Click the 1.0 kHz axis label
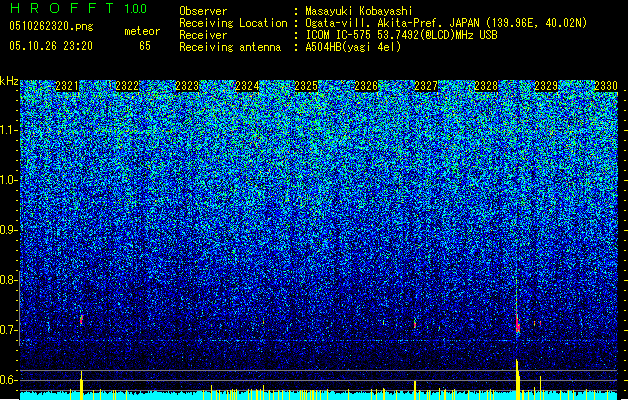The height and width of the screenshot is (400, 629). (9, 180)
